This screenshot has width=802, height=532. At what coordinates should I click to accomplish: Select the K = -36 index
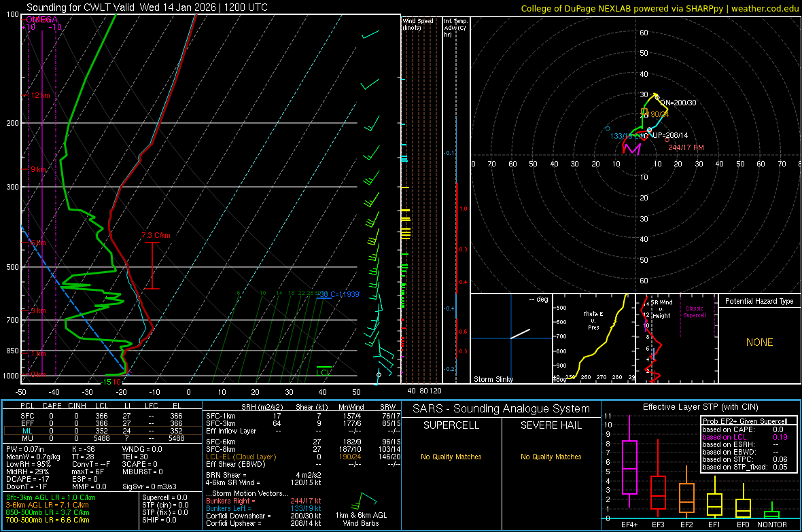tap(84, 449)
